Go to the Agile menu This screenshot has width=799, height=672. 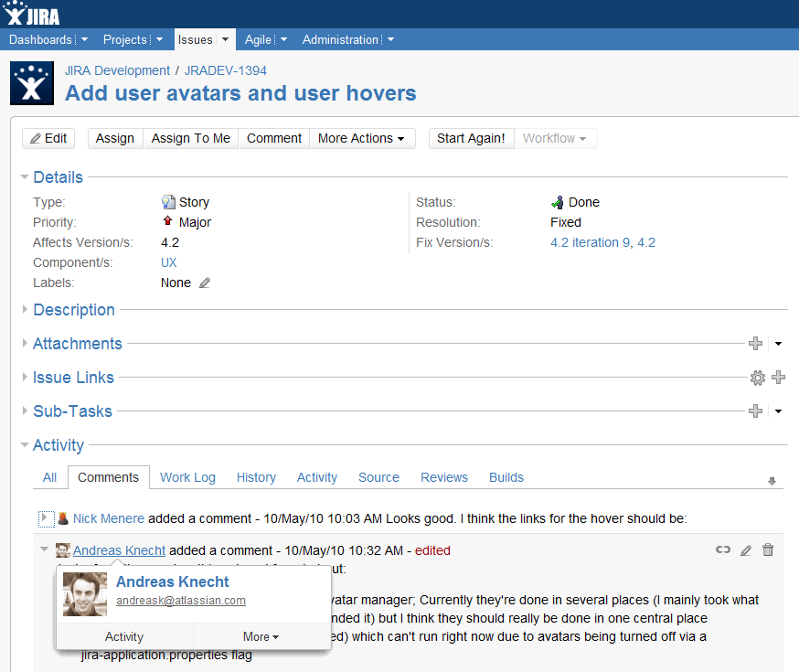[258, 39]
